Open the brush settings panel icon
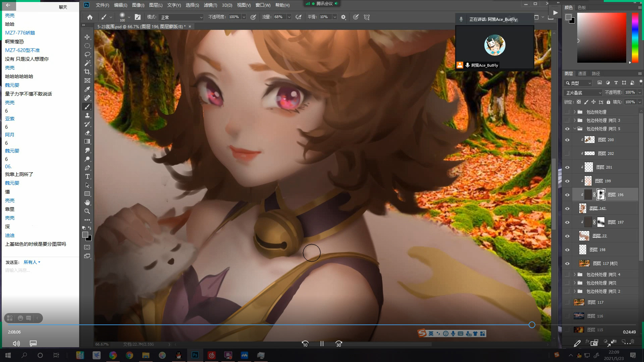The width and height of the screenshot is (644, 362). click(x=138, y=17)
